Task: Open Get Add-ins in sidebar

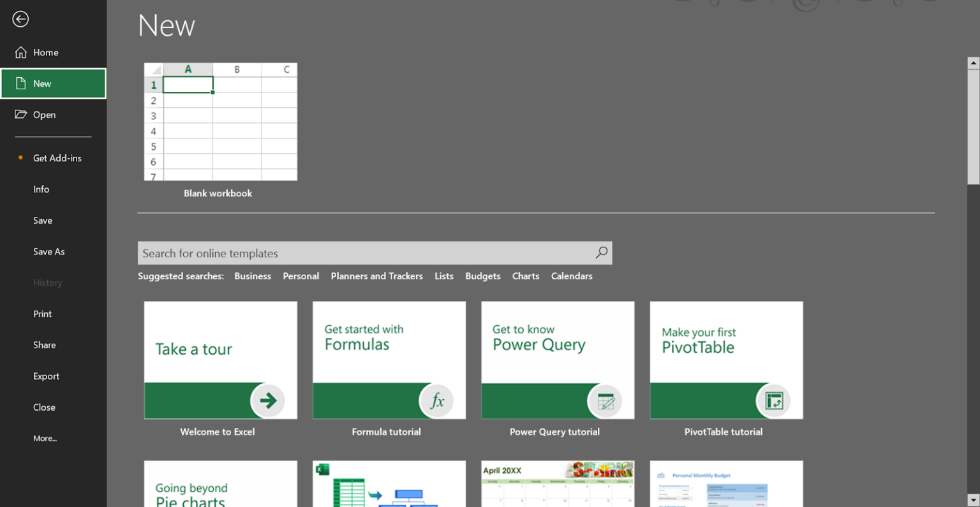Action: (x=54, y=158)
